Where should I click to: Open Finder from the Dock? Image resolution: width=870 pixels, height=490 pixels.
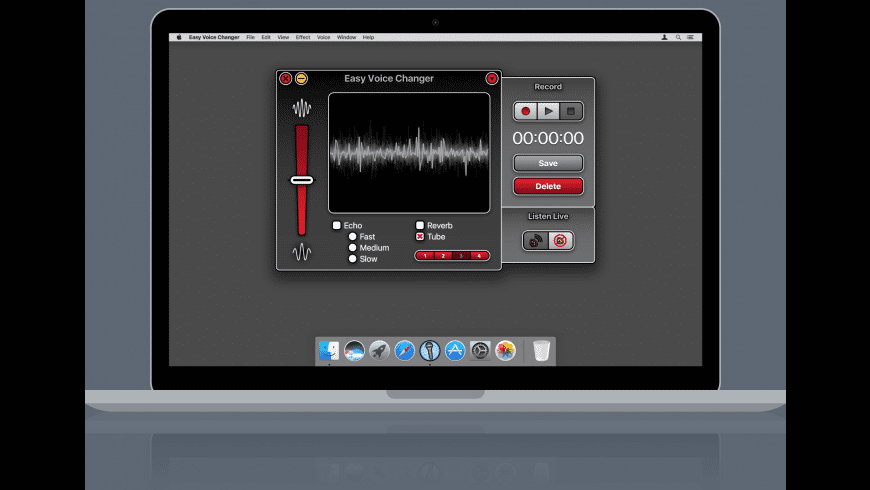coord(329,351)
